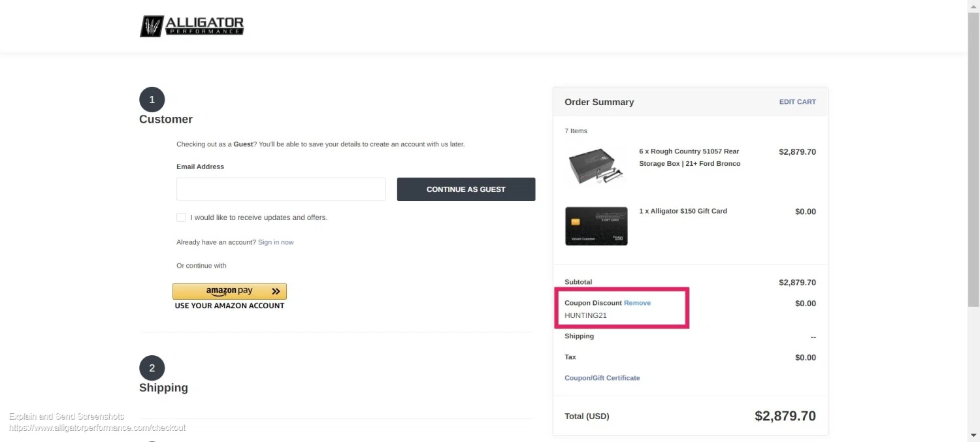
Task: Click the Alligator Performance logo
Action: [x=191, y=25]
